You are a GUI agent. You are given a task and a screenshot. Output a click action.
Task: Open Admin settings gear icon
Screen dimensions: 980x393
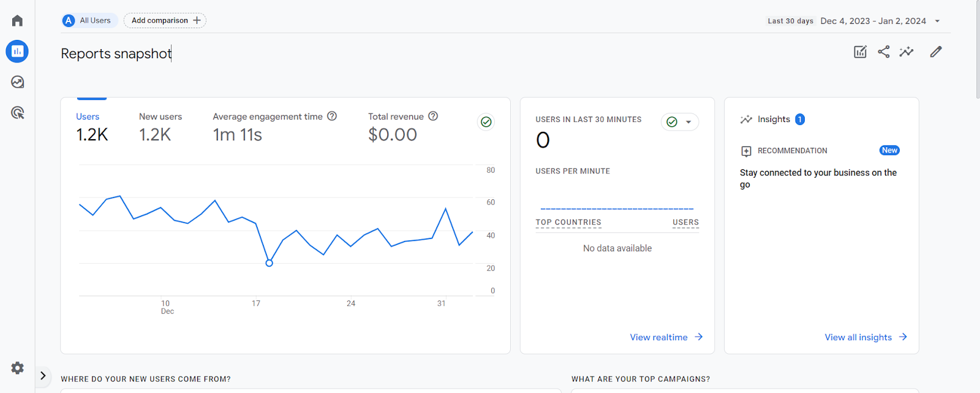[17, 368]
